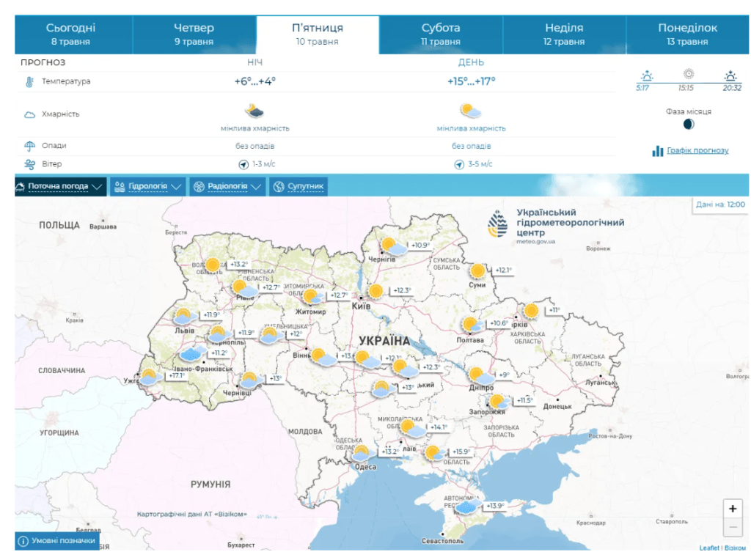Click the night wind direction arrow icon
Image resolution: width=751 pixels, height=560 pixels.
pos(243,165)
